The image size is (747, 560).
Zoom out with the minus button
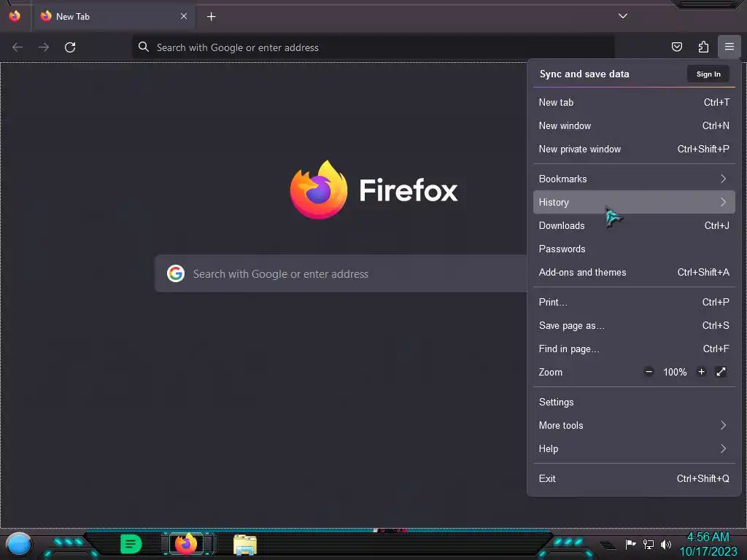point(649,372)
